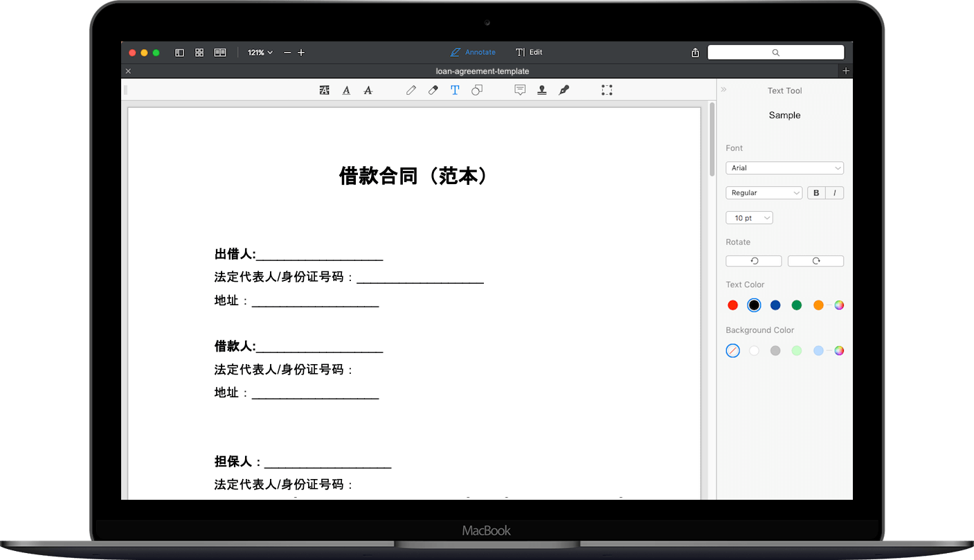The width and height of the screenshot is (974, 560).
Task: Click the 担保人 field line
Action: [x=327, y=463]
